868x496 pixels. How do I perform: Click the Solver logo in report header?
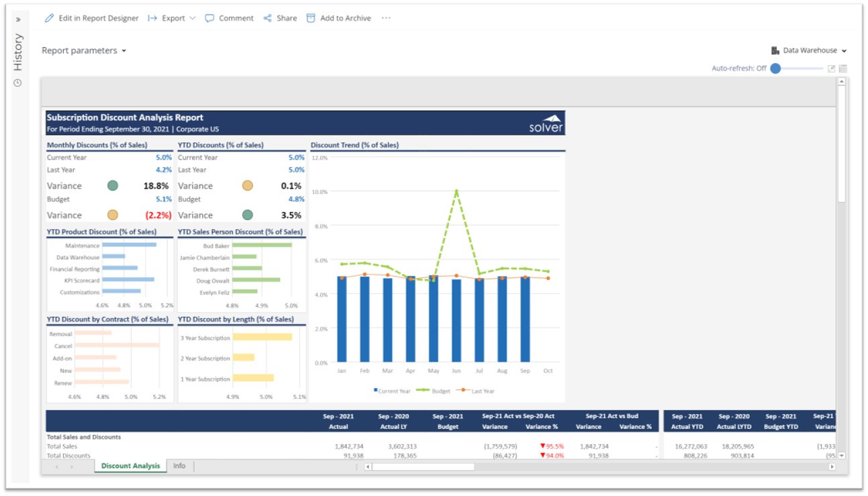(x=546, y=123)
